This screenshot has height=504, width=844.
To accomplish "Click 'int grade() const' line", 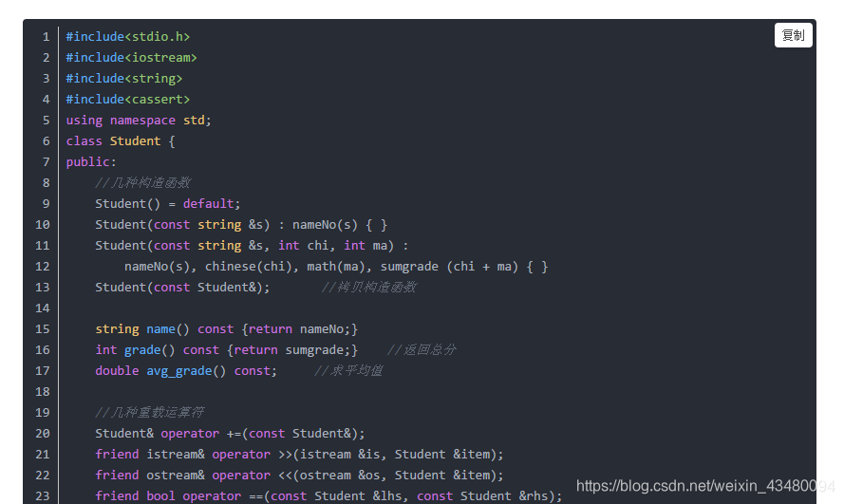I will (x=226, y=350).
